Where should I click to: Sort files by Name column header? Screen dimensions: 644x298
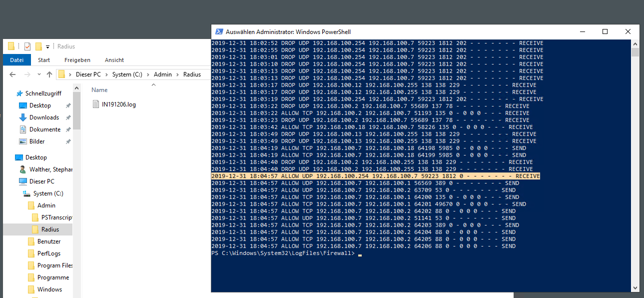tap(99, 90)
